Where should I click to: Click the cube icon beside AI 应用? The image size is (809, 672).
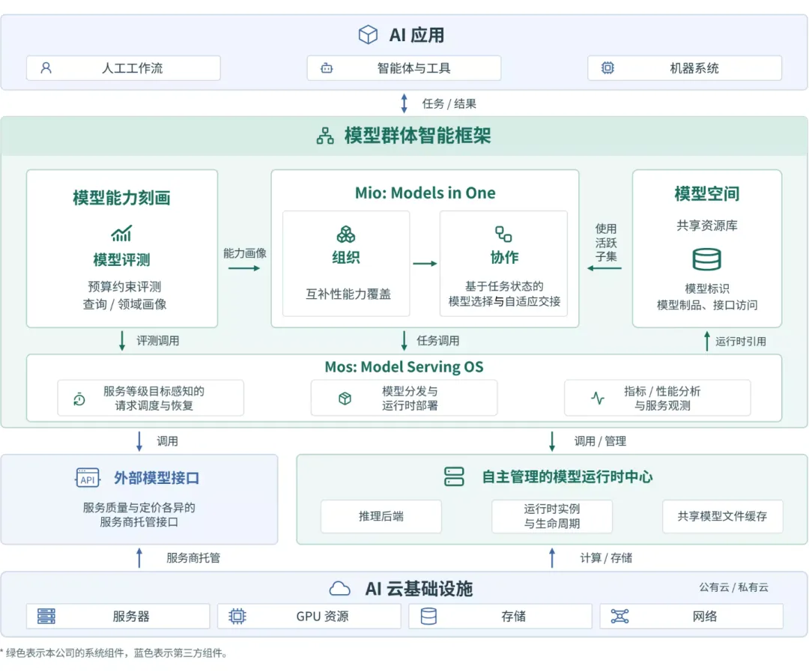click(368, 34)
